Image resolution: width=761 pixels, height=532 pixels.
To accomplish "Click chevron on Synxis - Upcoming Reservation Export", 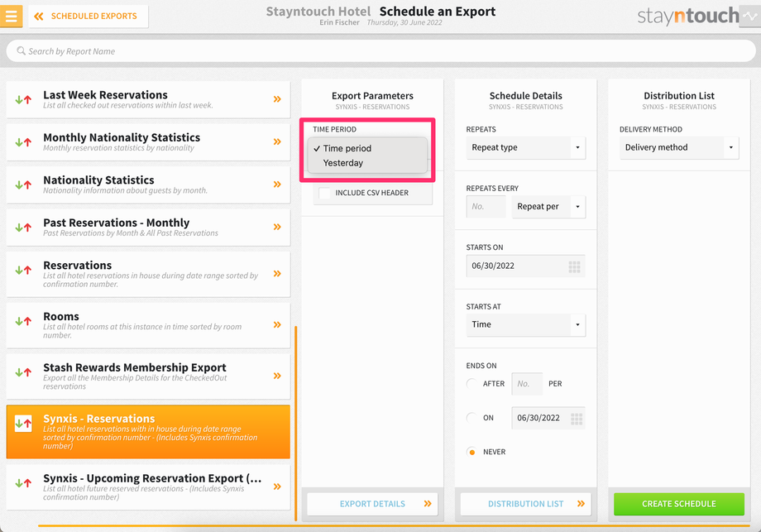I will coord(277,486).
